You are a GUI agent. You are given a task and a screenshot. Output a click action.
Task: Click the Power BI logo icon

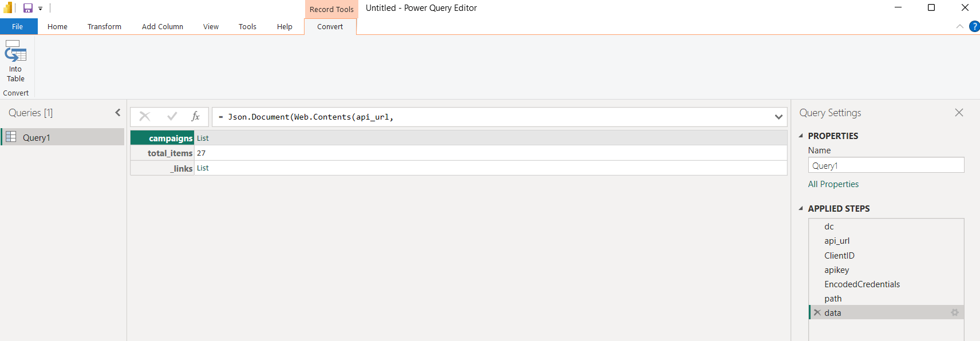click(8, 8)
